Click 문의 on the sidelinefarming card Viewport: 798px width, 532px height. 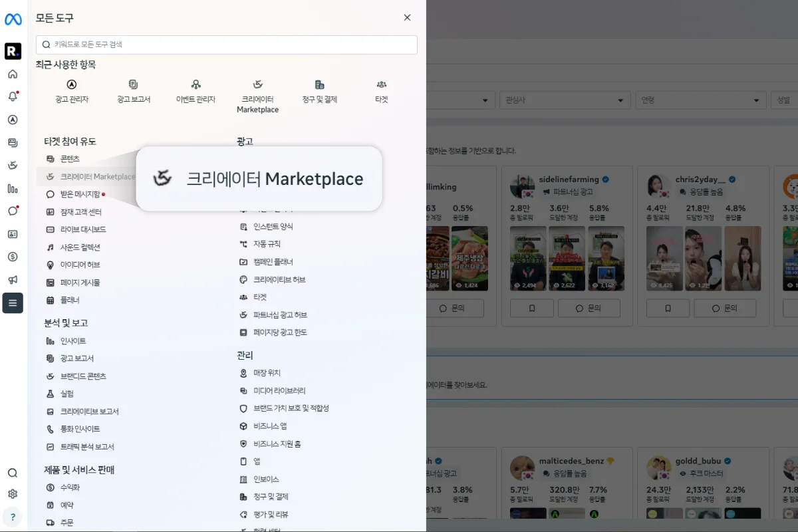pyautogui.click(x=589, y=308)
